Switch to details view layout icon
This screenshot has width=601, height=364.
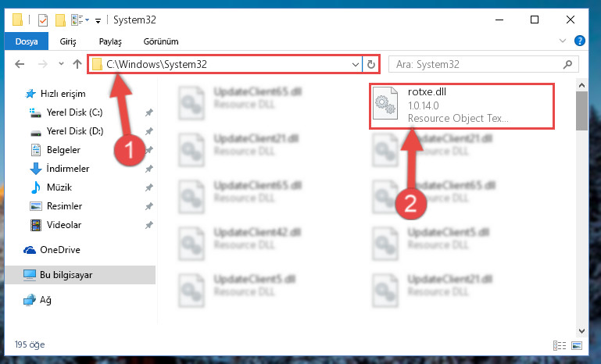pyautogui.click(x=560, y=345)
